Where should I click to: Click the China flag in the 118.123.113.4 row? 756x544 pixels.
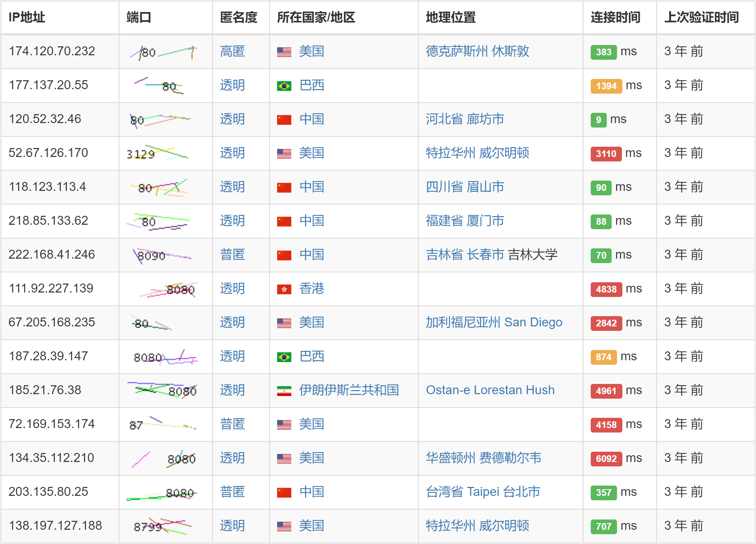tap(284, 187)
